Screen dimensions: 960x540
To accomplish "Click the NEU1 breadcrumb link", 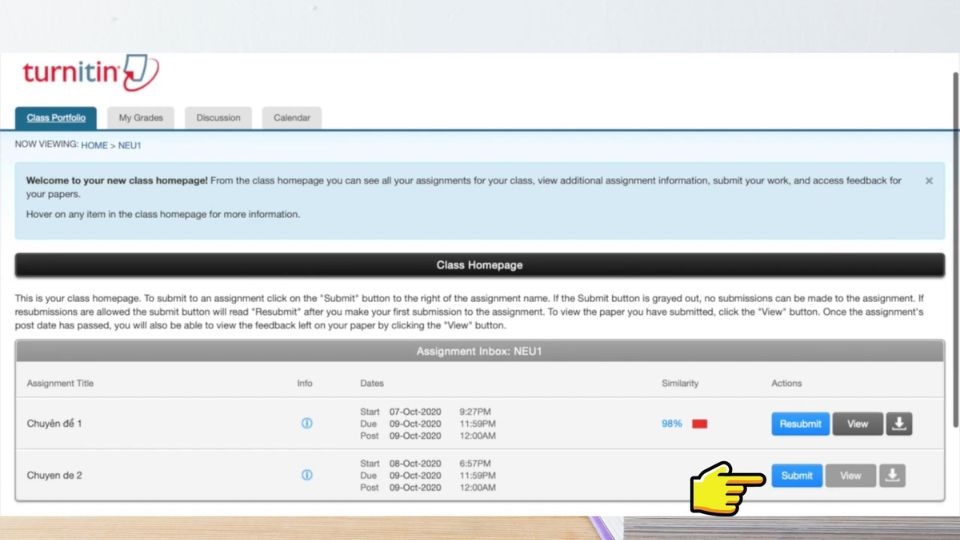I will (x=129, y=145).
